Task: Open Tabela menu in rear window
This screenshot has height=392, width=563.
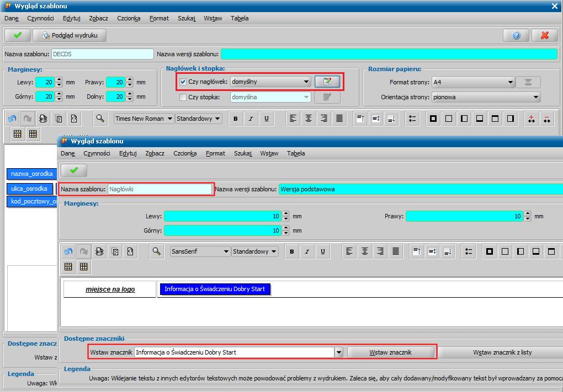Action: coord(240,18)
